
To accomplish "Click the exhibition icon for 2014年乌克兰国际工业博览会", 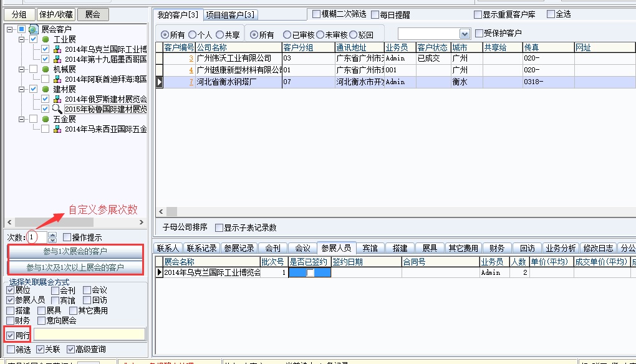I will pyautogui.click(x=57, y=49).
